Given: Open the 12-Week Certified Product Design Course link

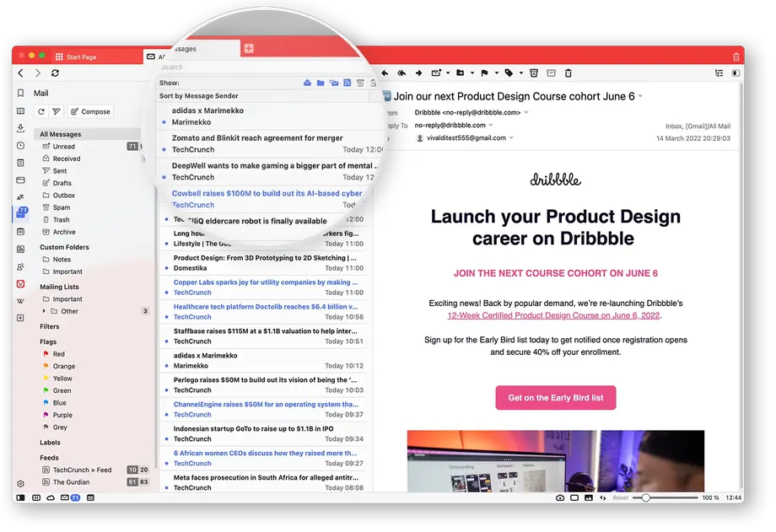Looking at the screenshot, I should click(553, 315).
